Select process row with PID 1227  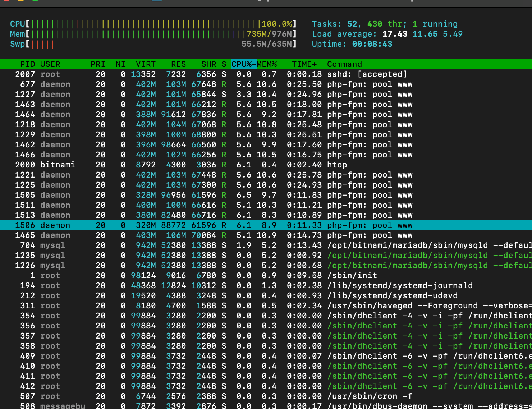click(x=266, y=94)
